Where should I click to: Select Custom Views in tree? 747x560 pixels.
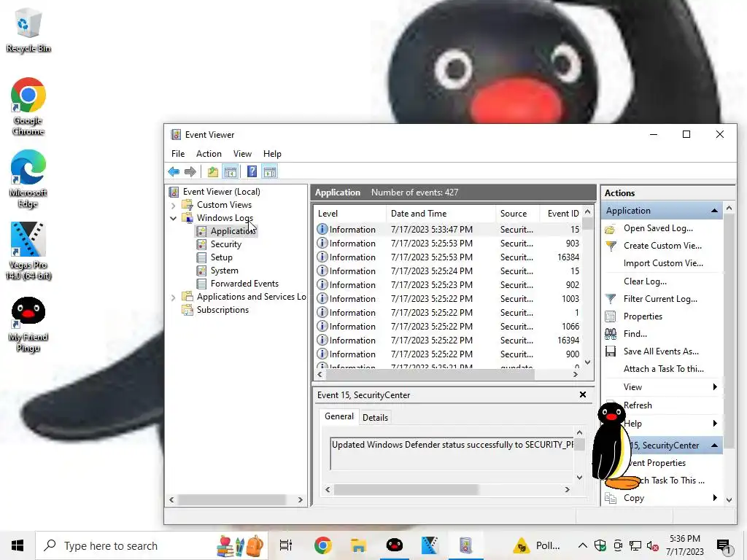tap(224, 205)
